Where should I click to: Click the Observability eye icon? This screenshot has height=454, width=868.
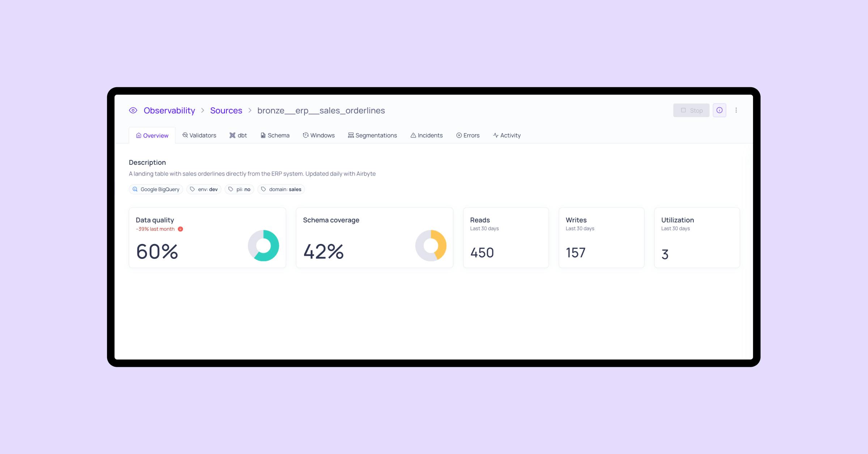[x=133, y=110]
